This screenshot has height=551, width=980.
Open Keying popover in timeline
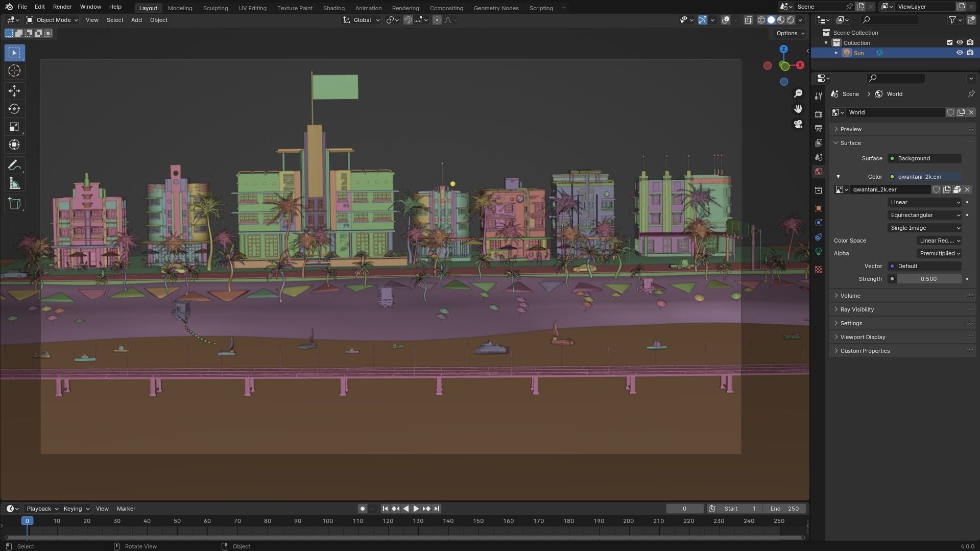click(76, 509)
